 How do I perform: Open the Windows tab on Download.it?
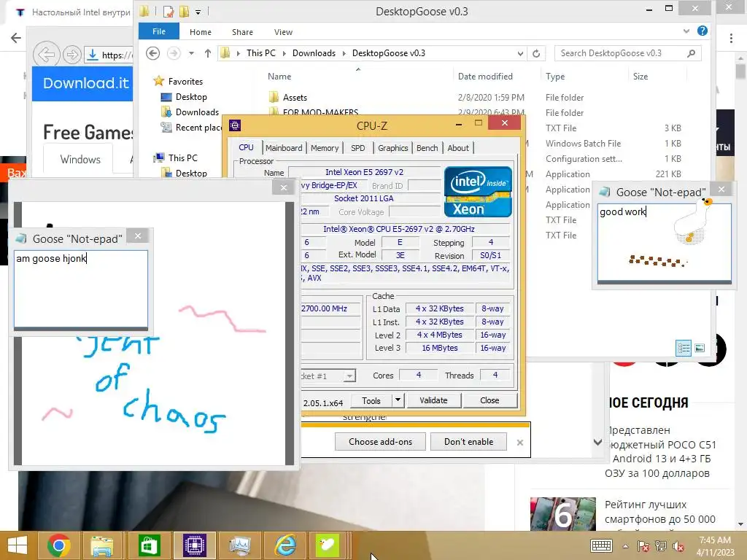coord(80,160)
